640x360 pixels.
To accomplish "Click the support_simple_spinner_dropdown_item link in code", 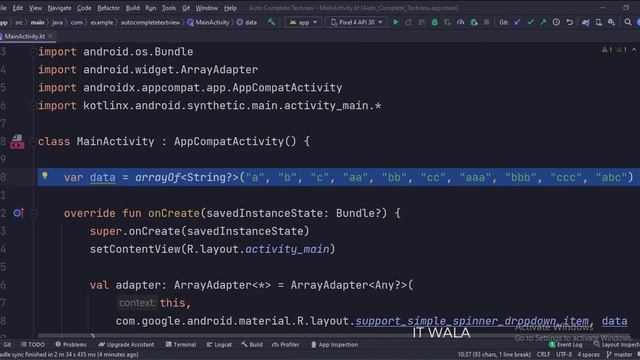I will [472, 321].
